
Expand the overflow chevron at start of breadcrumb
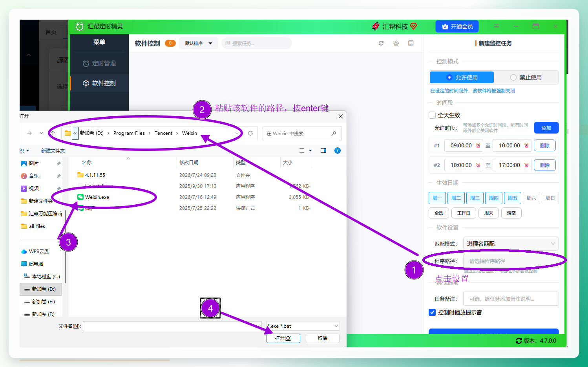(x=75, y=133)
